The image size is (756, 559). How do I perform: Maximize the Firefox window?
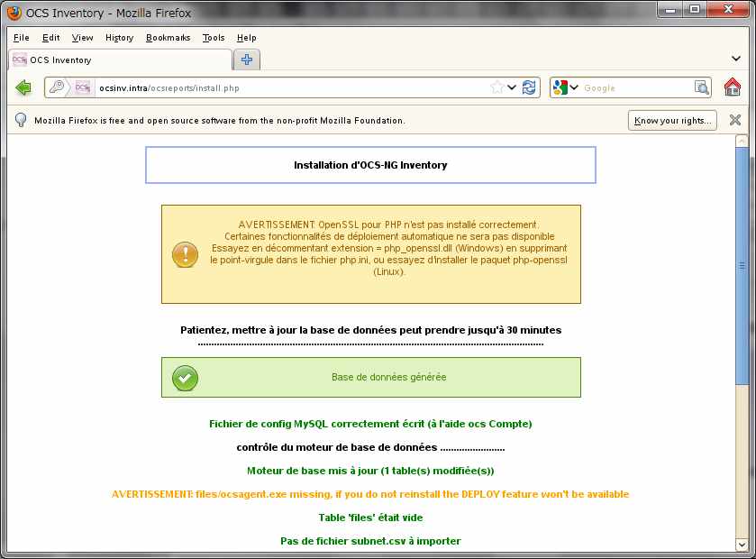[x=695, y=10]
